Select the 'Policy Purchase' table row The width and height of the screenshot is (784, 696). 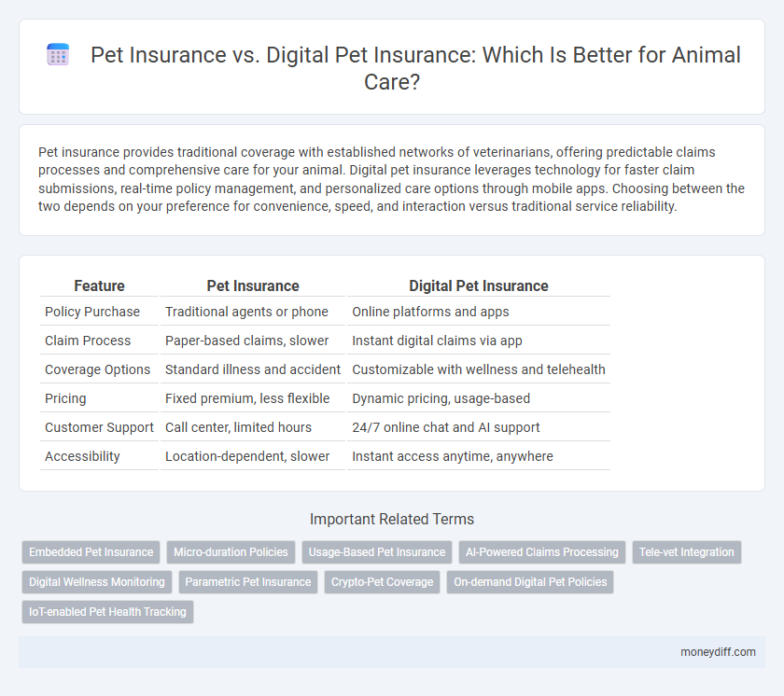pos(92,312)
